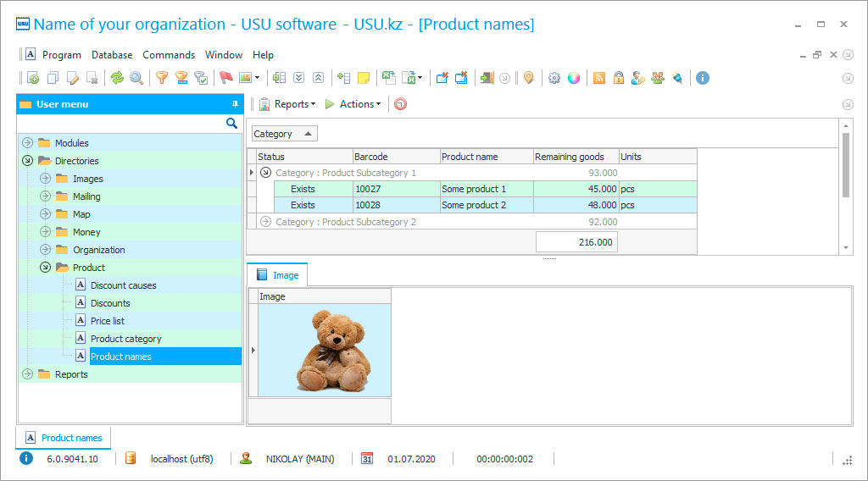Click the settings gear toolbar icon
The width and height of the screenshot is (868, 481).
[x=554, y=78]
